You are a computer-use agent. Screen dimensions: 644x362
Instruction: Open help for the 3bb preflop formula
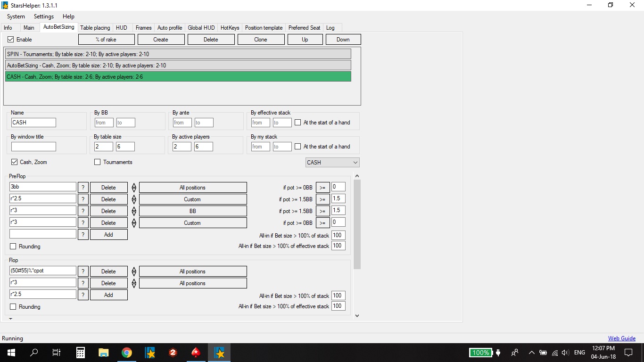[83, 188]
